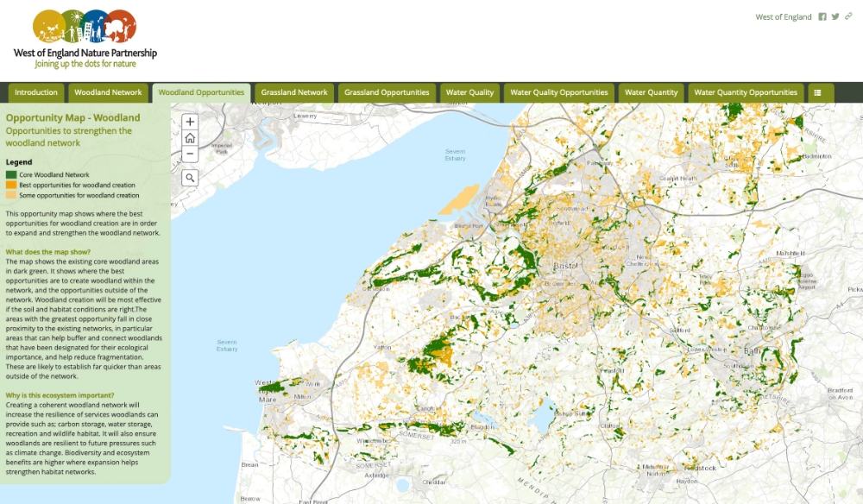Zoom out of the map
The width and height of the screenshot is (863, 504).
(190, 154)
